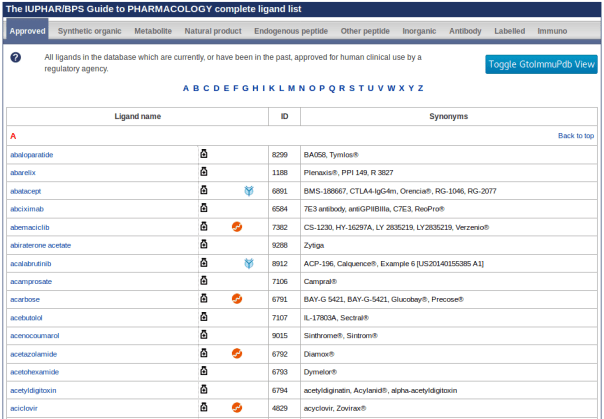Open the abciximab ligand link
This screenshot has height=419, width=604.
tap(27, 209)
